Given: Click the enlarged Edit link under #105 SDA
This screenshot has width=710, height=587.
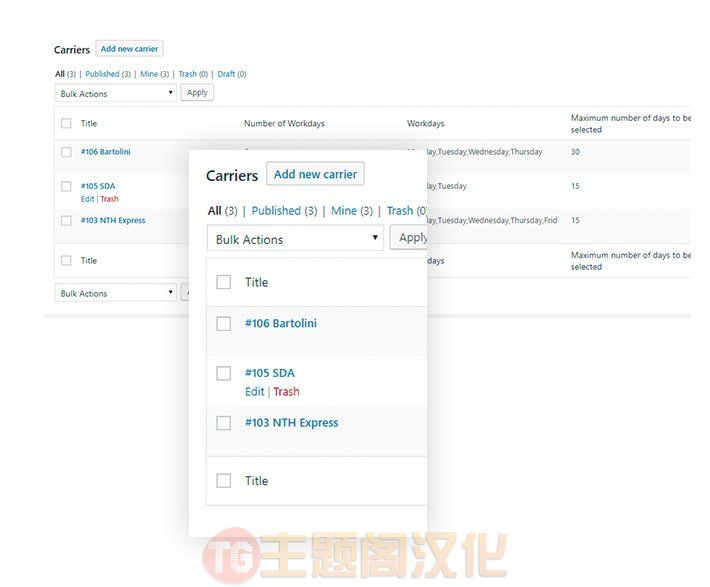Looking at the screenshot, I should (254, 391).
